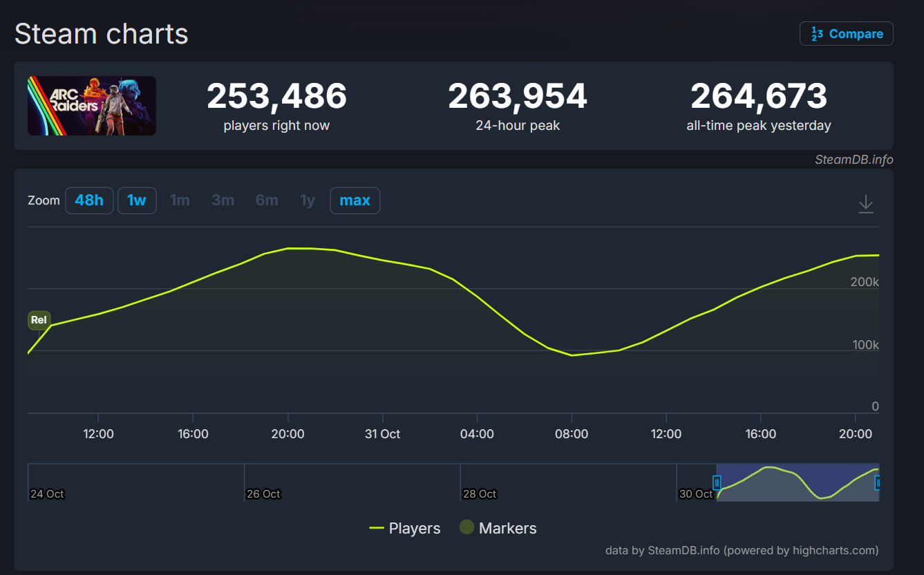Click the 26 Oct label in navigator
The height and width of the screenshot is (575, 924).
pyautogui.click(x=263, y=494)
